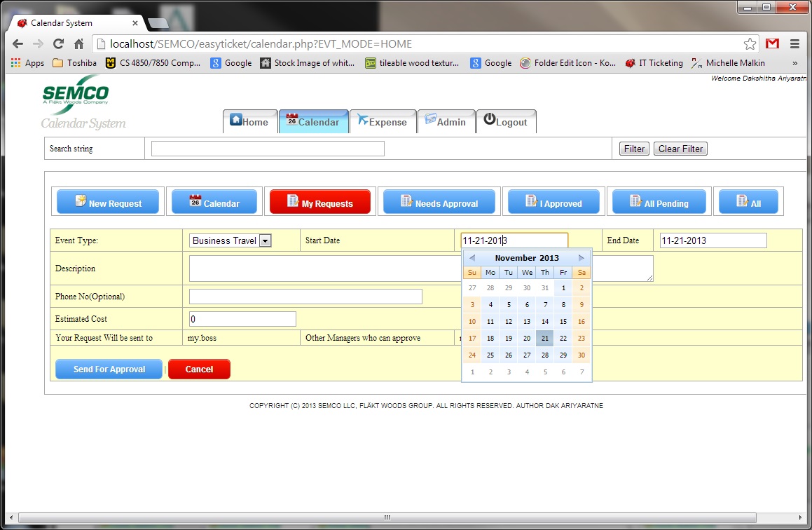Open the Admin tab

pos(446,122)
